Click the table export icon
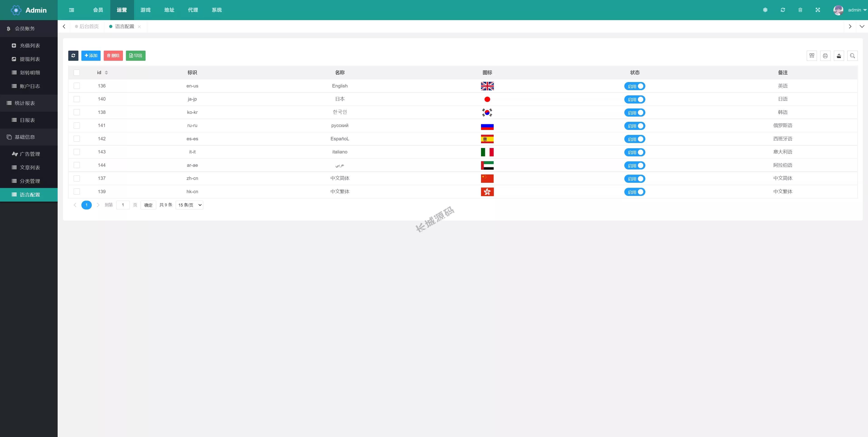The image size is (868, 437). point(839,56)
